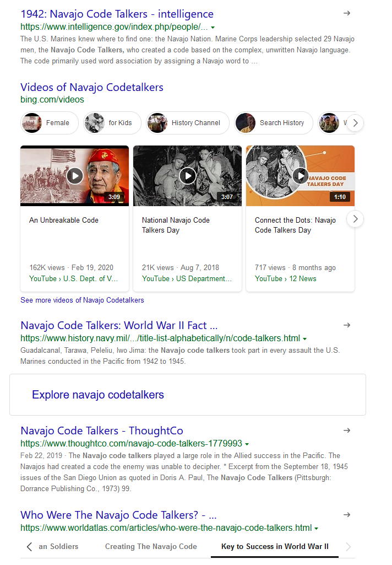Advance the video carousel with the right chevron
392x565 pixels.
pos(355,219)
